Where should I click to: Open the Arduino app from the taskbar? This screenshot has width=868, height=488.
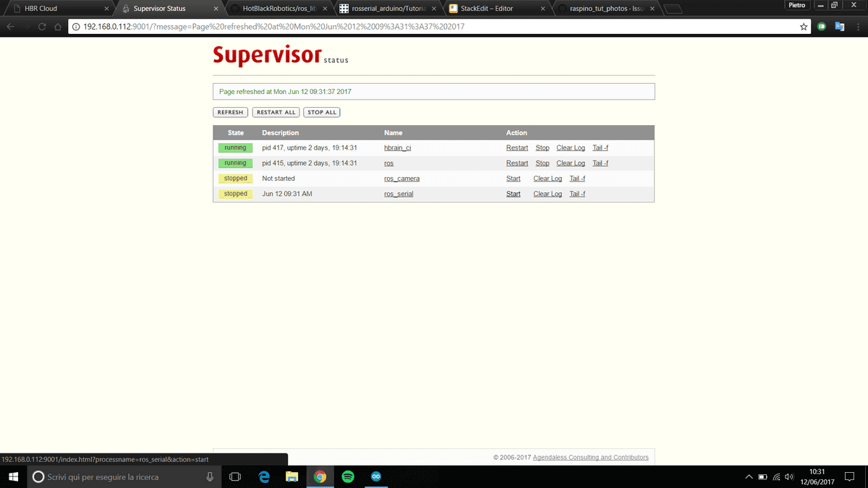375,476
